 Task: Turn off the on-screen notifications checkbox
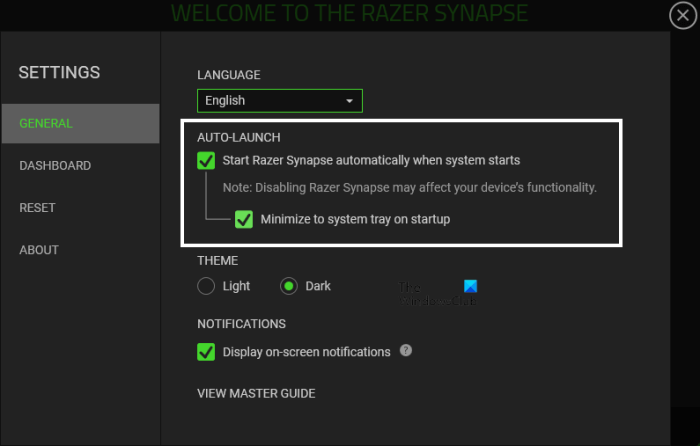[x=207, y=352]
